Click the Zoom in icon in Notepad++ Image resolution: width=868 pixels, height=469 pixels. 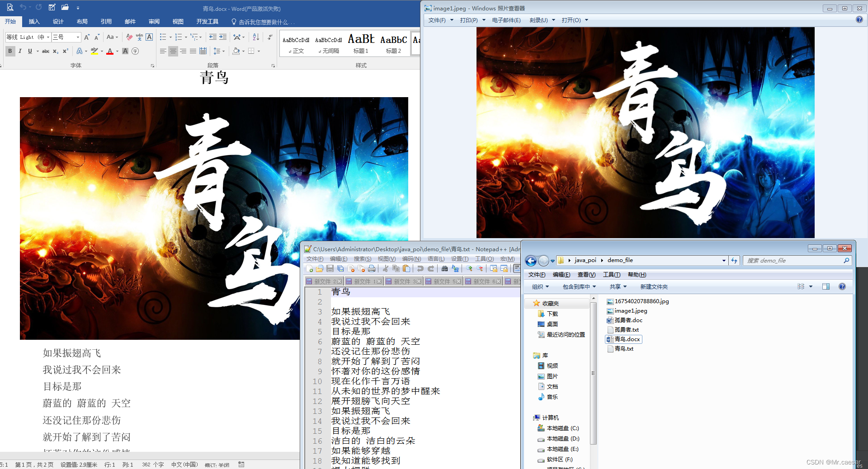[469, 269]
